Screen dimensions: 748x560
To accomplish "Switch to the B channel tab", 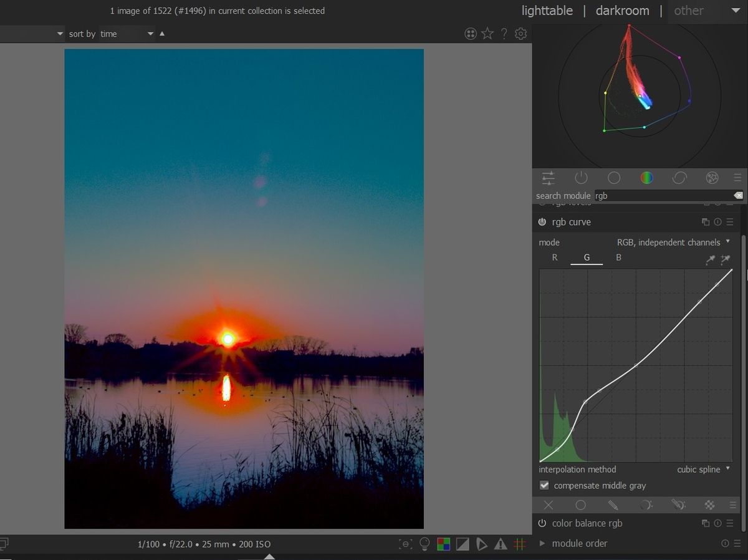I will [x=618, y=258].
